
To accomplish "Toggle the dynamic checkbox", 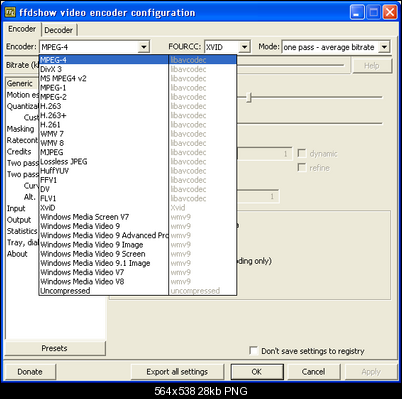I will pos(302,153).
